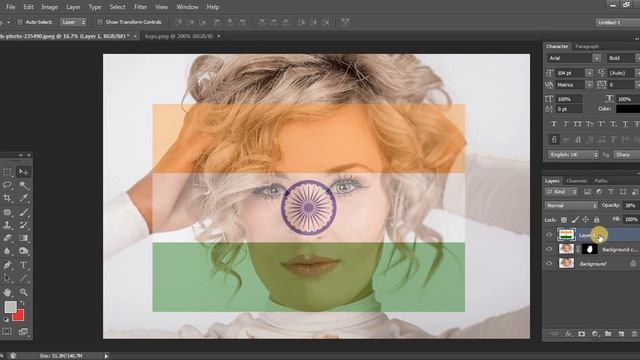Create a new layer icon
The image size is (640, 360).
click(x=621, y=334)
